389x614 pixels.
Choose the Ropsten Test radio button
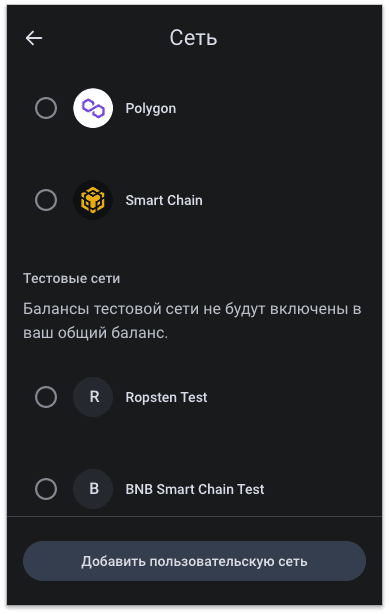(x=46, y=397)
